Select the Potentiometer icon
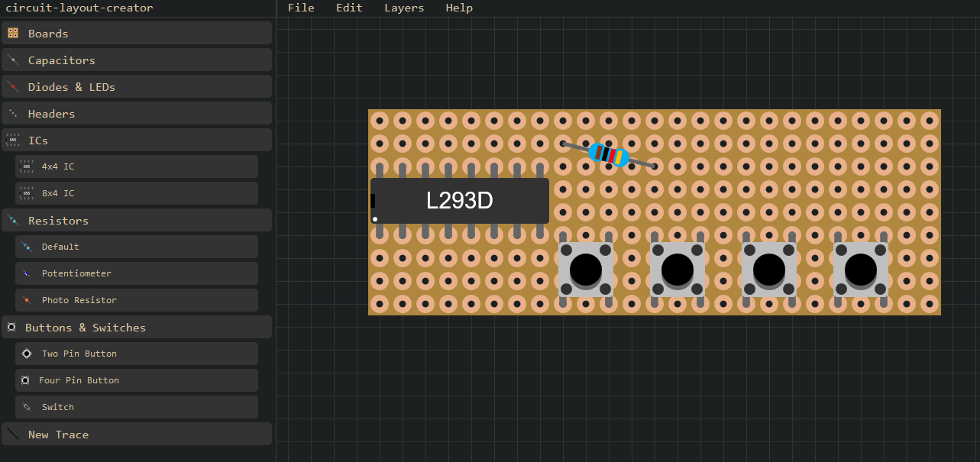 [27, 273]
